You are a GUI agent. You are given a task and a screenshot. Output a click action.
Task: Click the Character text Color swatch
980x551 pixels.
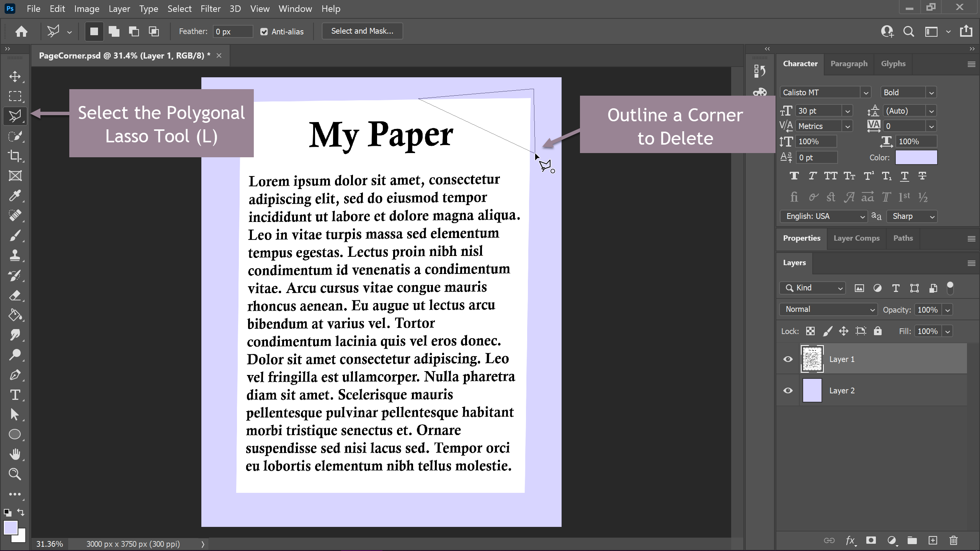[916, 157]
